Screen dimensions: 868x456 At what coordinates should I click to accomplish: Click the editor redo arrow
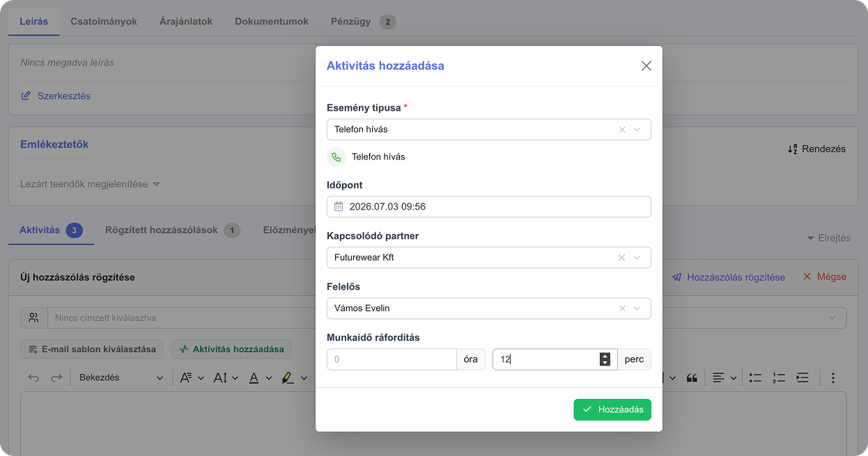56,378
